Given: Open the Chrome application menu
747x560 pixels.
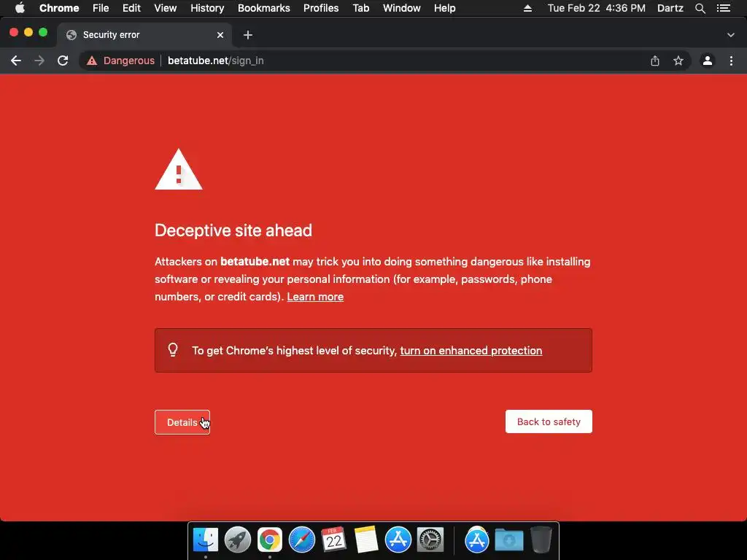Looking at the screenshot, I should (59, 8).
